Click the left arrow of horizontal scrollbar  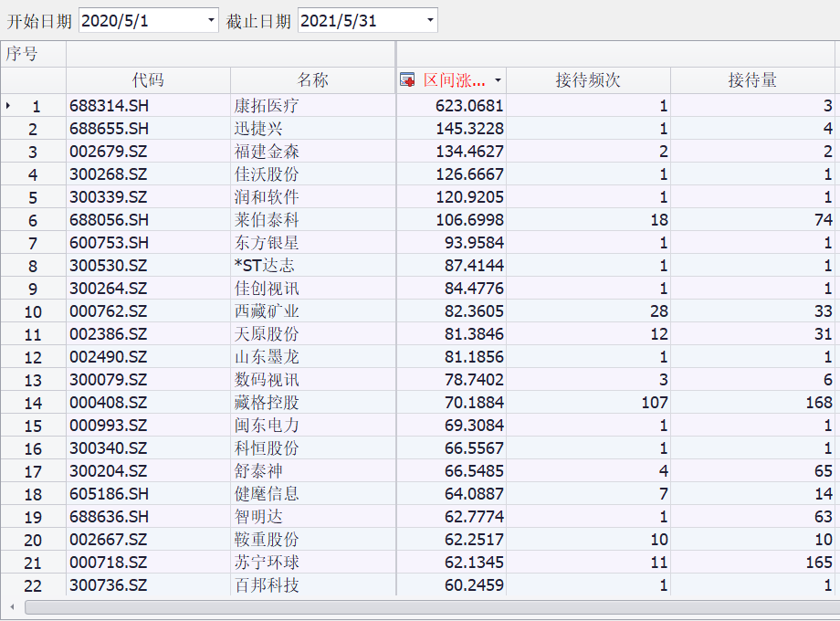(12, 607)
